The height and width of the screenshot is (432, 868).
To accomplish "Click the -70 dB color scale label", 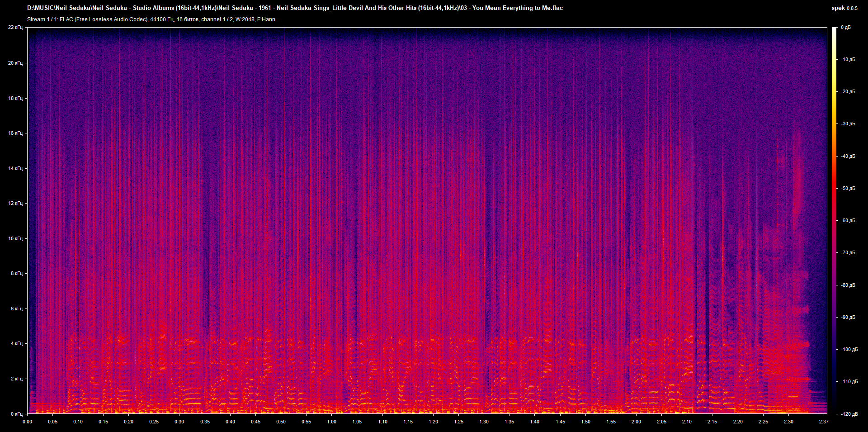I will pyautogui.click(x=848, y=252).
